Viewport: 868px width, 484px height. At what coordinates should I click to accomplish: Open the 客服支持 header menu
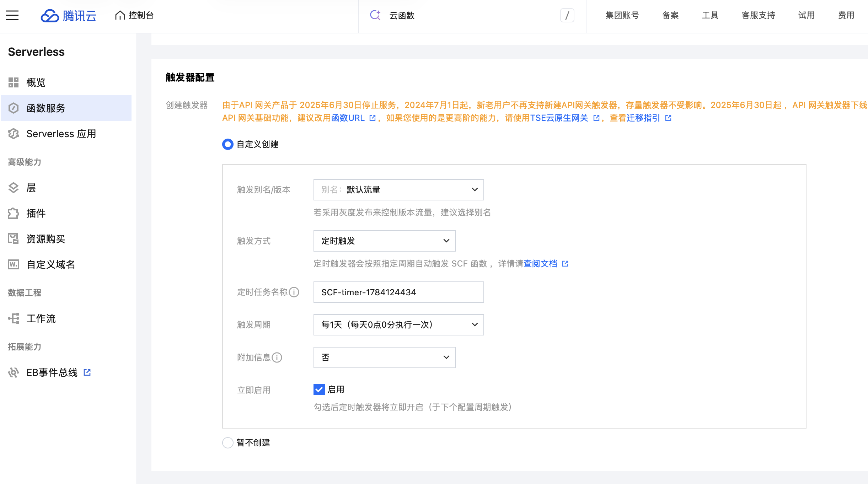759,15
